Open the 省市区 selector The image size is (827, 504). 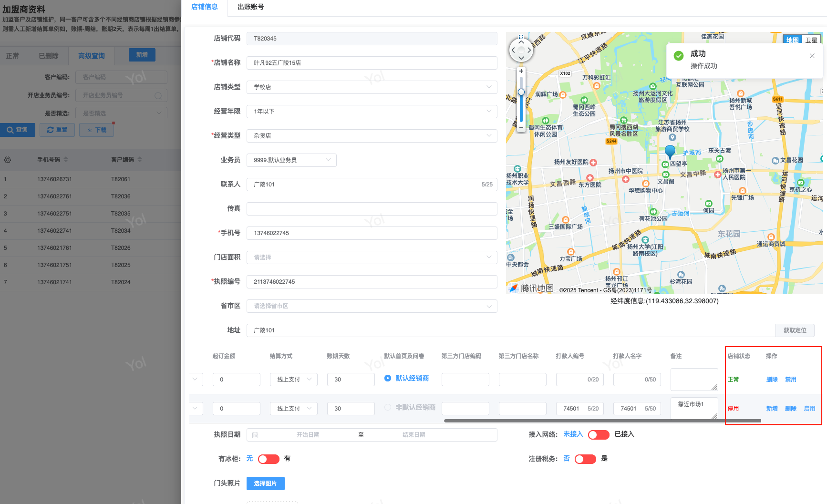point(372,306)
